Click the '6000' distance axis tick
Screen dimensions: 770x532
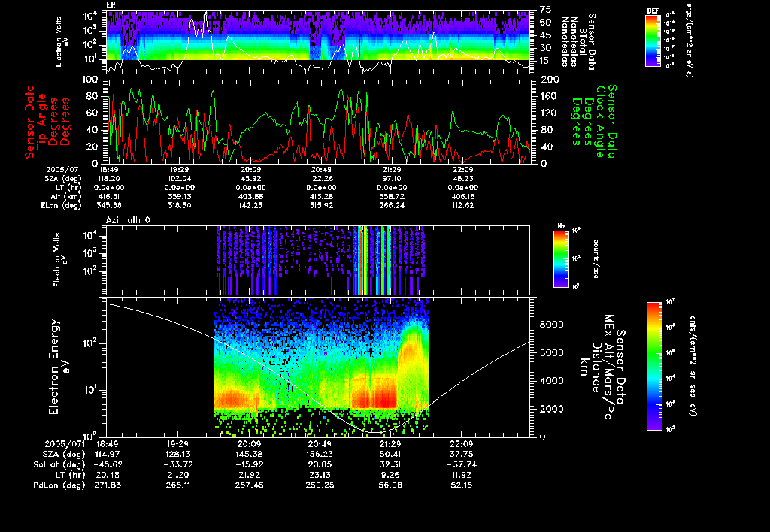[x=551, y=353]
